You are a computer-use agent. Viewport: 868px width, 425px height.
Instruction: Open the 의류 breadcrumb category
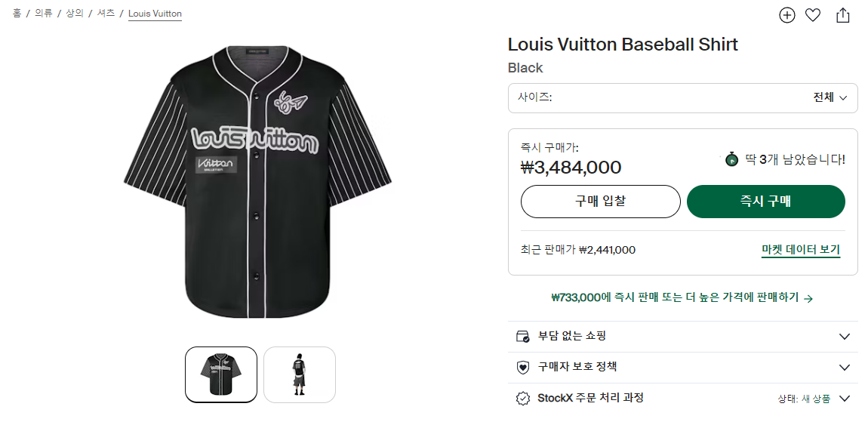pyautogui.click(x=43, y=14)
